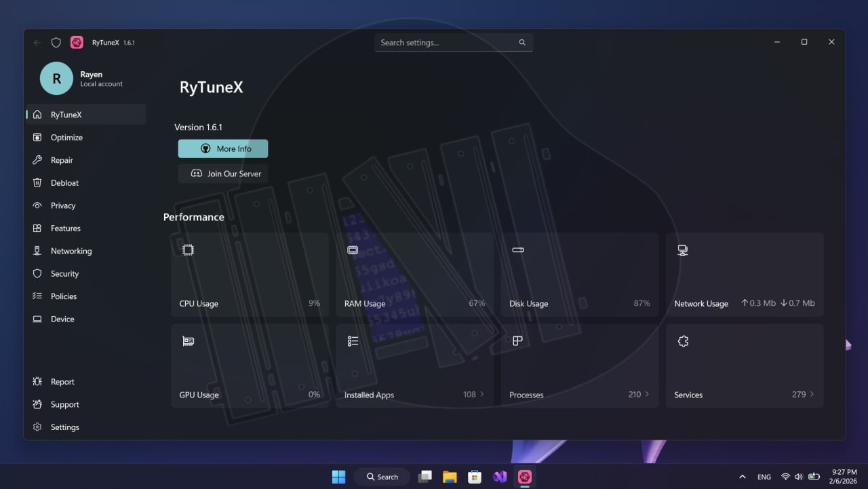Open File Explorer from the taskbar
This screenshot has height=489, width=868.
pyautogui.click(x=450, y=477)
